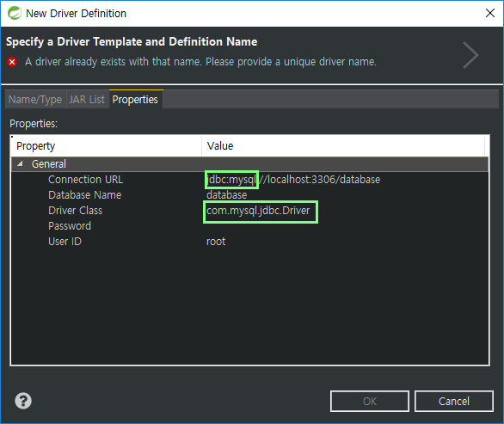
Task: Click the 'Properties:' label above the table
Action: [34, 124]
